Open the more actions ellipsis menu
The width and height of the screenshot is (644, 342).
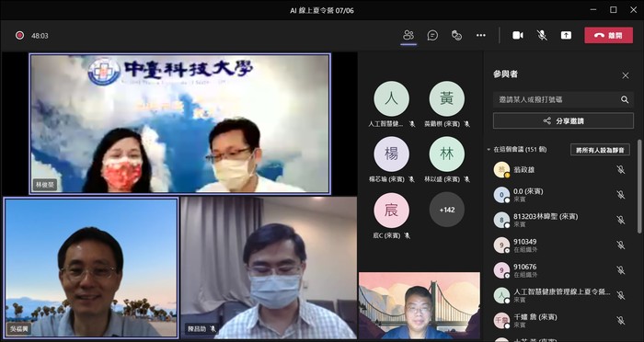tap(481, 35)
